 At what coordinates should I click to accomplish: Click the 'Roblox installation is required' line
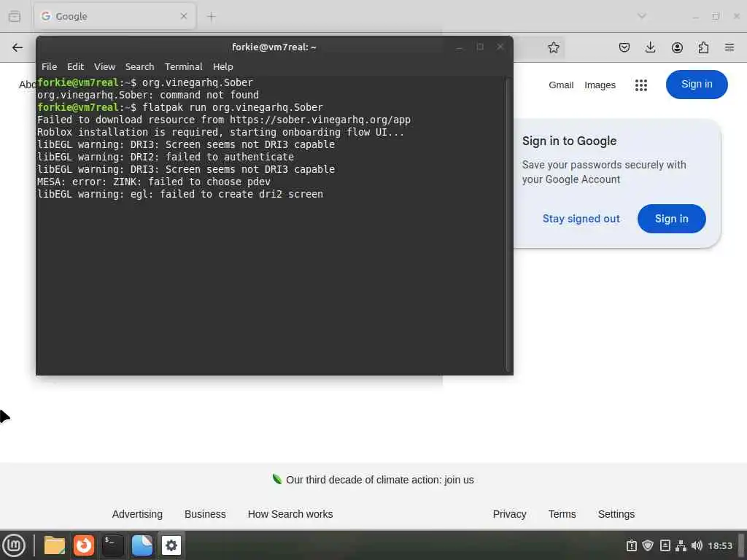tap(220, 133)
